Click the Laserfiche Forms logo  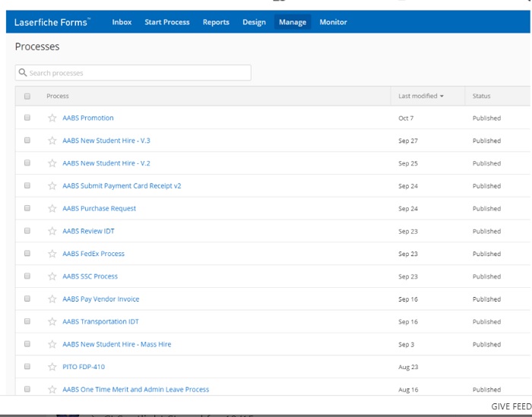(x=52, y=22)
